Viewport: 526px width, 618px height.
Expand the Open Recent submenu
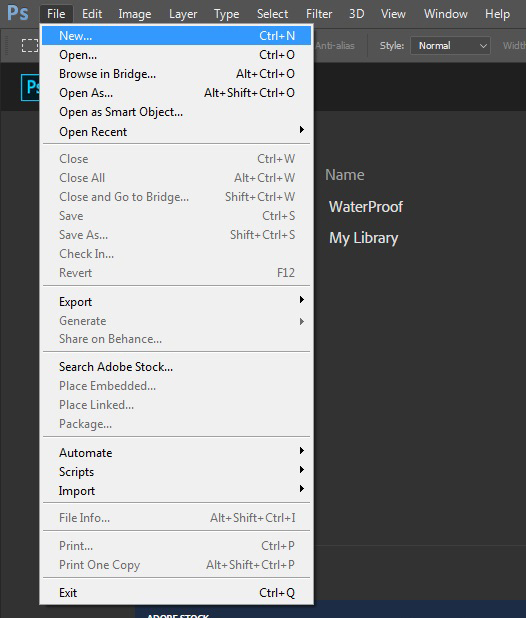tap(177, 131)
